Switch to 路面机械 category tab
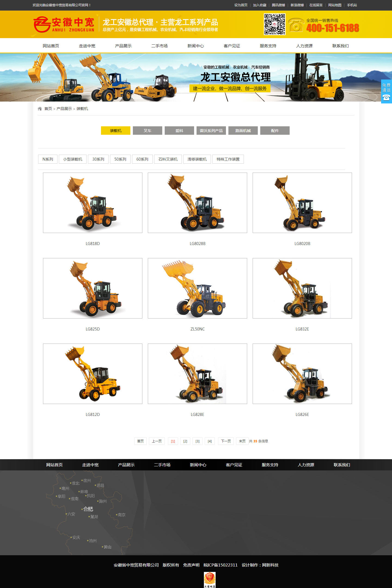Image resolution: width=392 pixels, height=588 pixels. pyautogui.click(x=243, y=131)
